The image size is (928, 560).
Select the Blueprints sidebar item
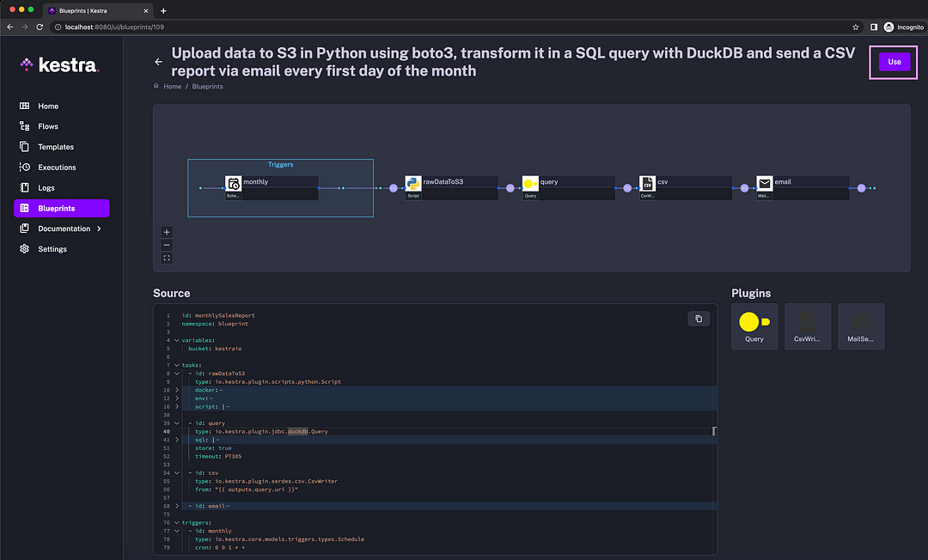pyautogui.click(x=62, y=208)
